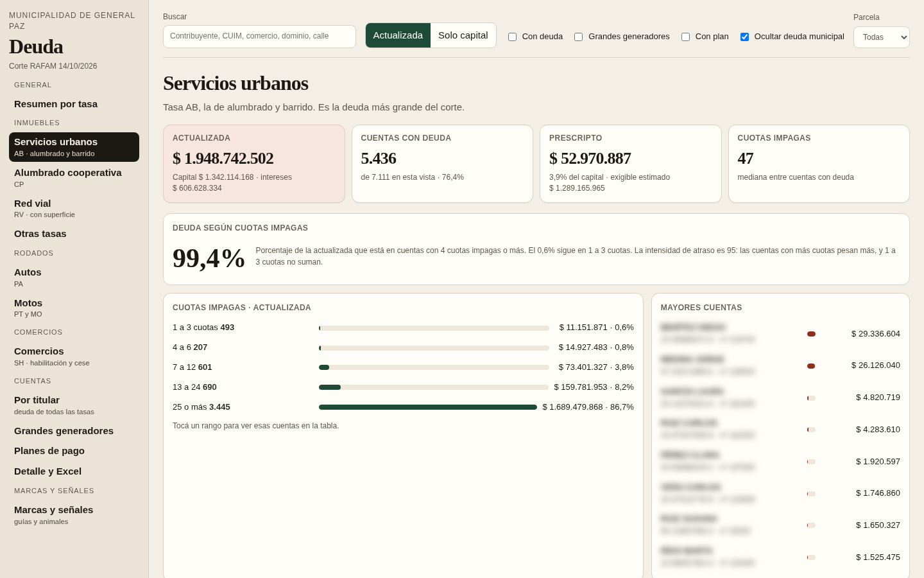Select Servicios urbanos in sidebar

(x=74, y=147)
